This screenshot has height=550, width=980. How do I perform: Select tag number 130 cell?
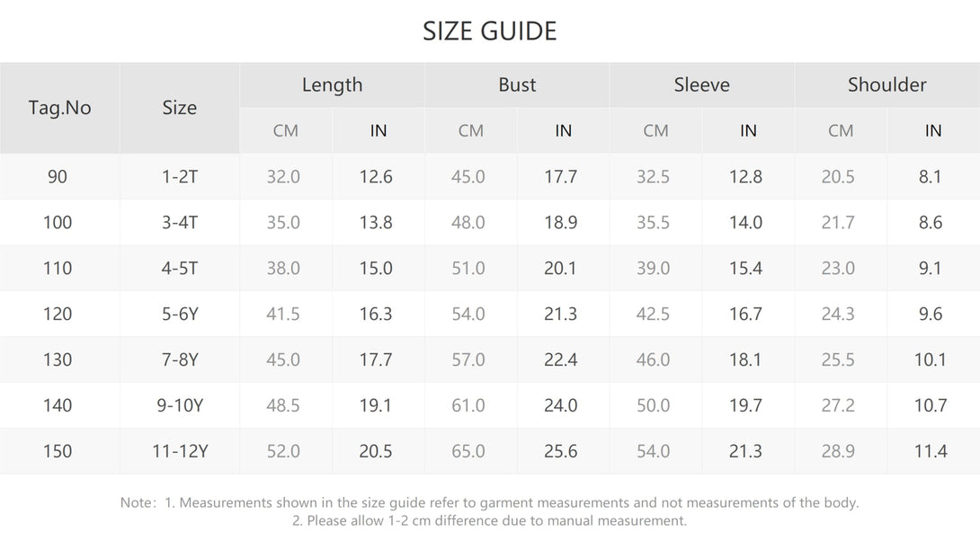click(58, 360)
